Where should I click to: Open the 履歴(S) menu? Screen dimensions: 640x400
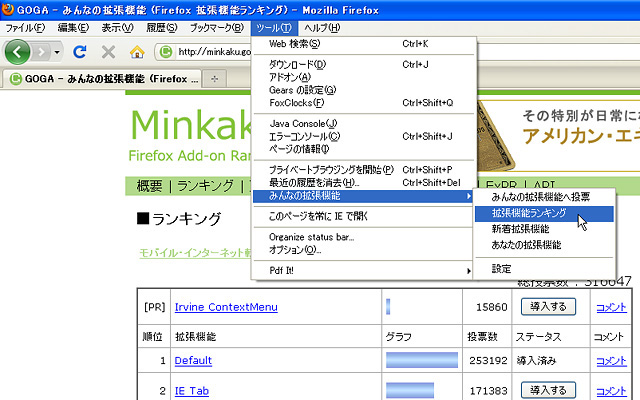[162, 28]
